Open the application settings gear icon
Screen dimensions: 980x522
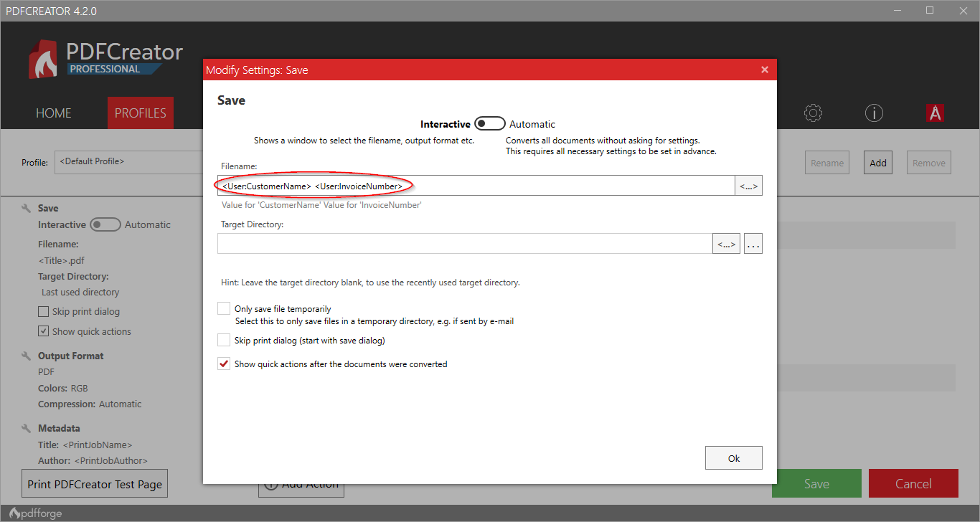point(813,113)
